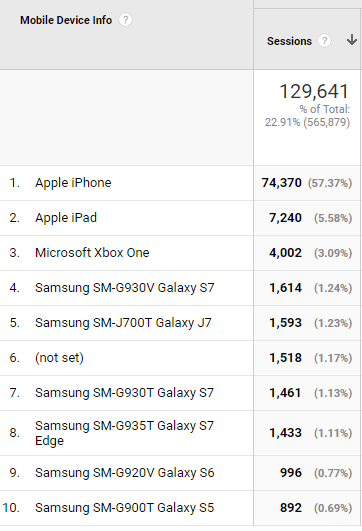Open Samsung SM-G935T Galaxy S7 Edge row
Screen dimensions: 362x531
pos(124,433)
